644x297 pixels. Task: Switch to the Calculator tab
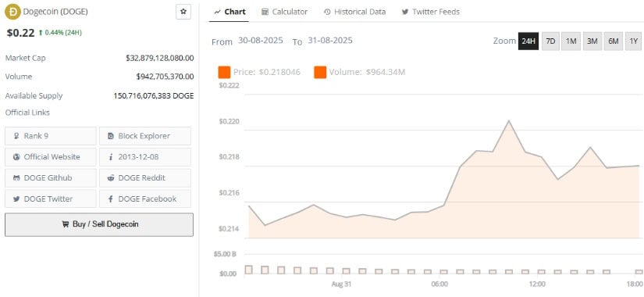point(284,12)
